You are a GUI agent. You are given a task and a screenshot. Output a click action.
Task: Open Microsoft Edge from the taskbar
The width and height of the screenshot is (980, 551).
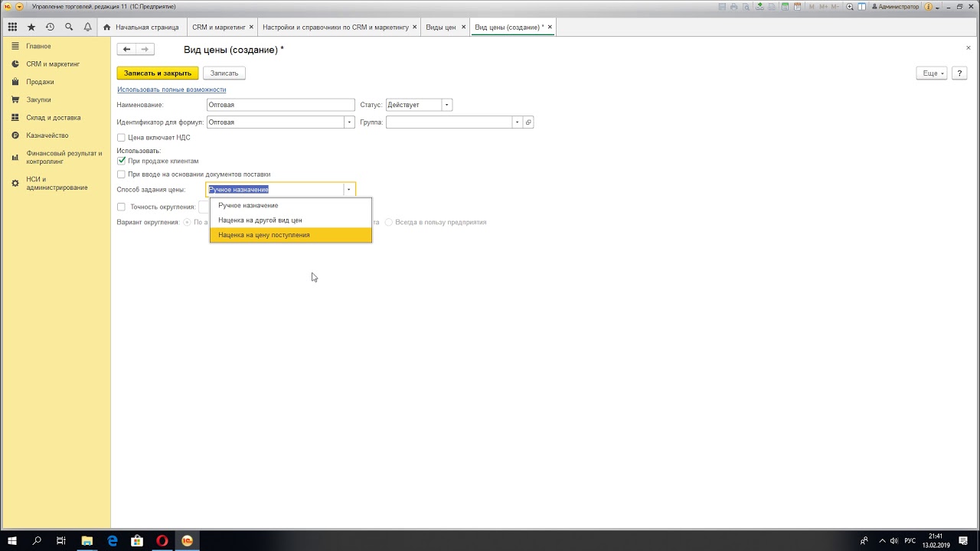[113, 540]
